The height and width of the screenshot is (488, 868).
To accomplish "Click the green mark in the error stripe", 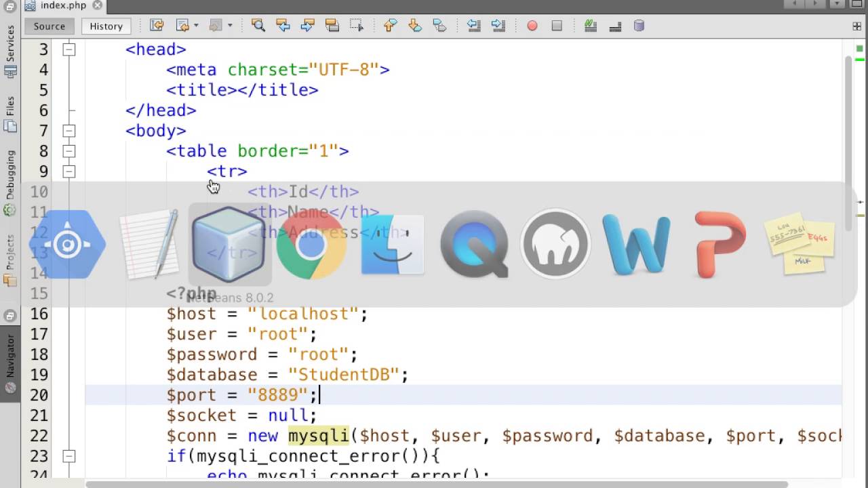I will tap(860, 58).
